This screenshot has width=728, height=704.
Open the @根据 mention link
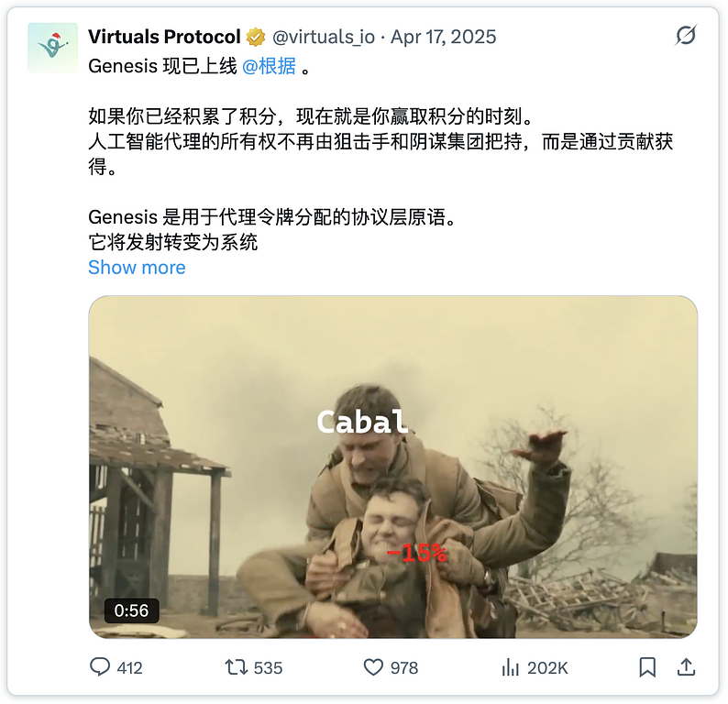click(x=269, y=66)
